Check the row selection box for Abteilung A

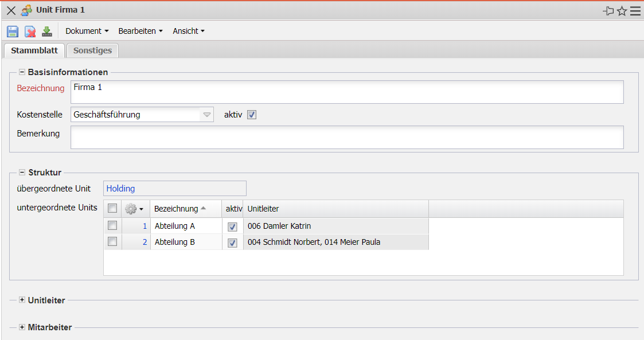pos(112,226)
